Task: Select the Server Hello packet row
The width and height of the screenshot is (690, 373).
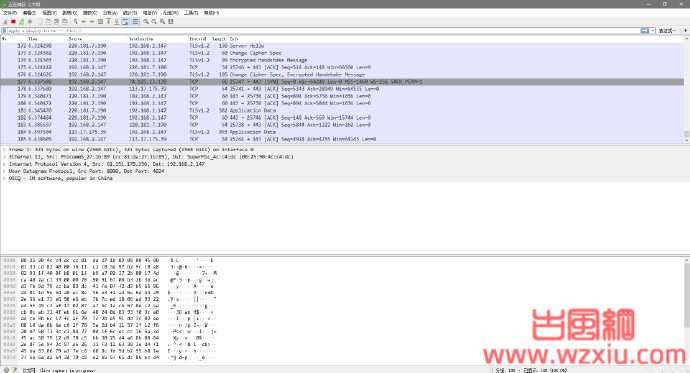Action: coord(342,46)
